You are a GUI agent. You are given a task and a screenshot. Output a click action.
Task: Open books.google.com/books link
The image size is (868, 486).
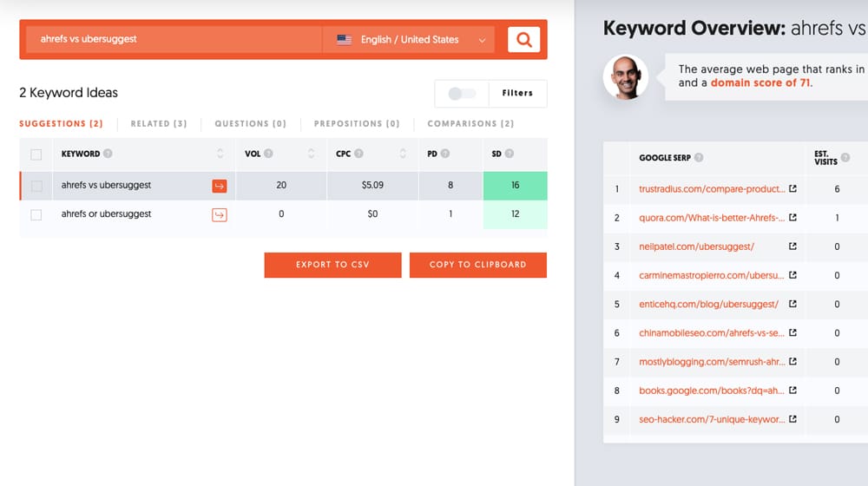[712, 391]
